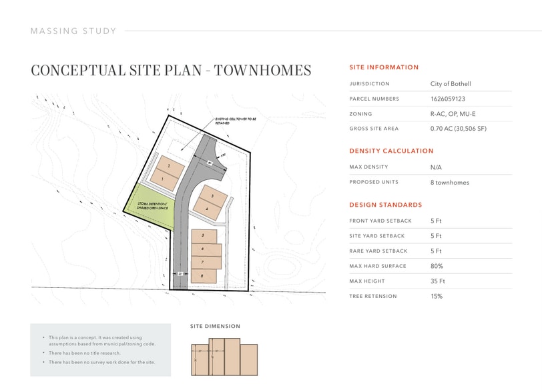Click the existing cell tower annotation text
The height and width of the screenshot is (392, 542).
coord(230,121)
